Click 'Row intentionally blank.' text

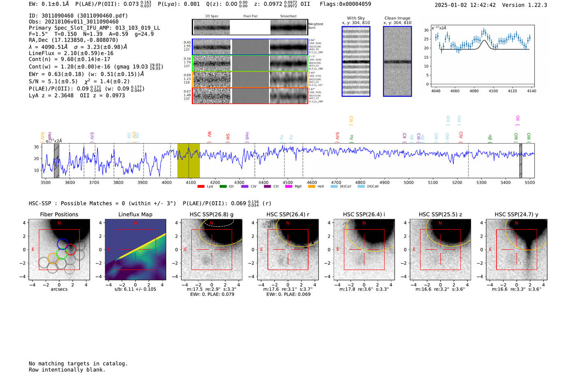(x=67, y=370)
